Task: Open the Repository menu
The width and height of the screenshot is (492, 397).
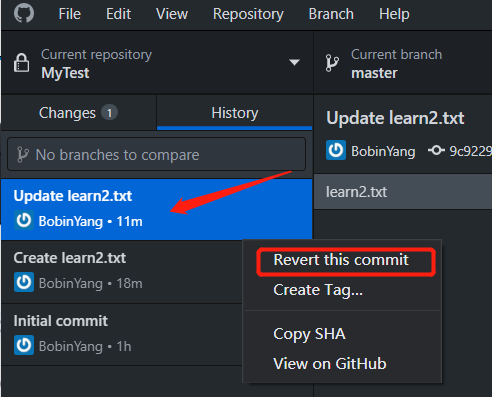Action: [248, 14]
